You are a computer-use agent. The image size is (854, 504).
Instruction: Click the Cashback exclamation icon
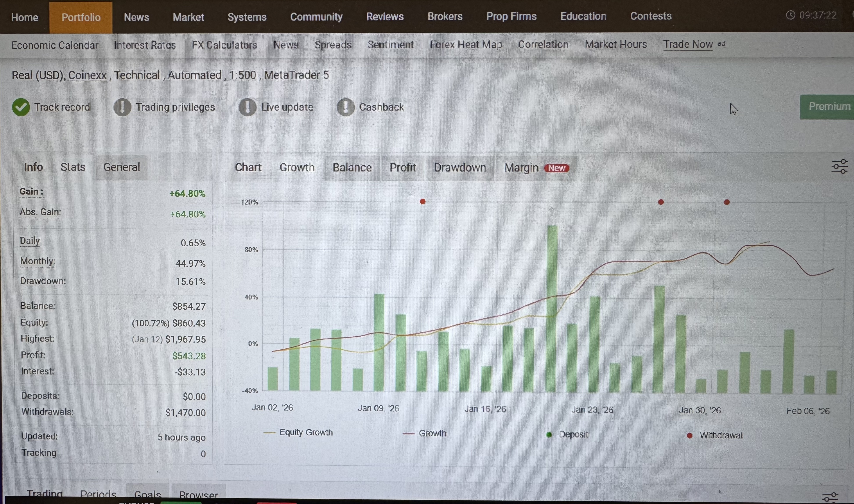(346, 107)
